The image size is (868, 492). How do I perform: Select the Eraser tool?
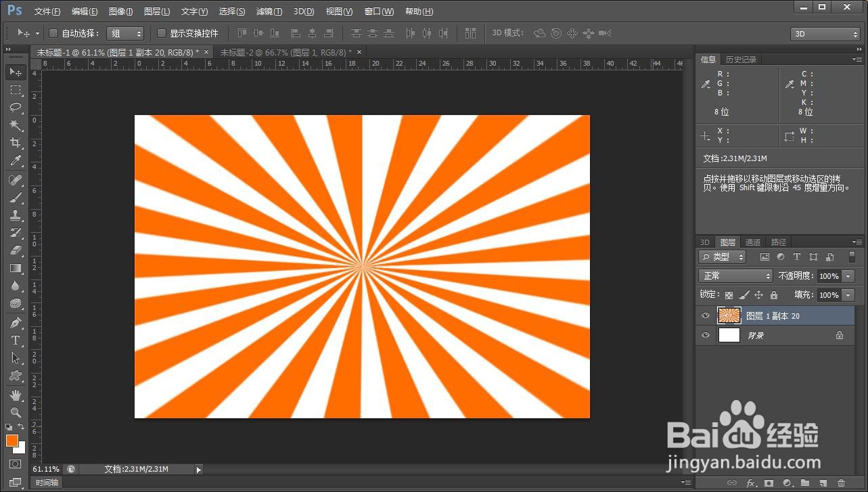tap(16, 250)
